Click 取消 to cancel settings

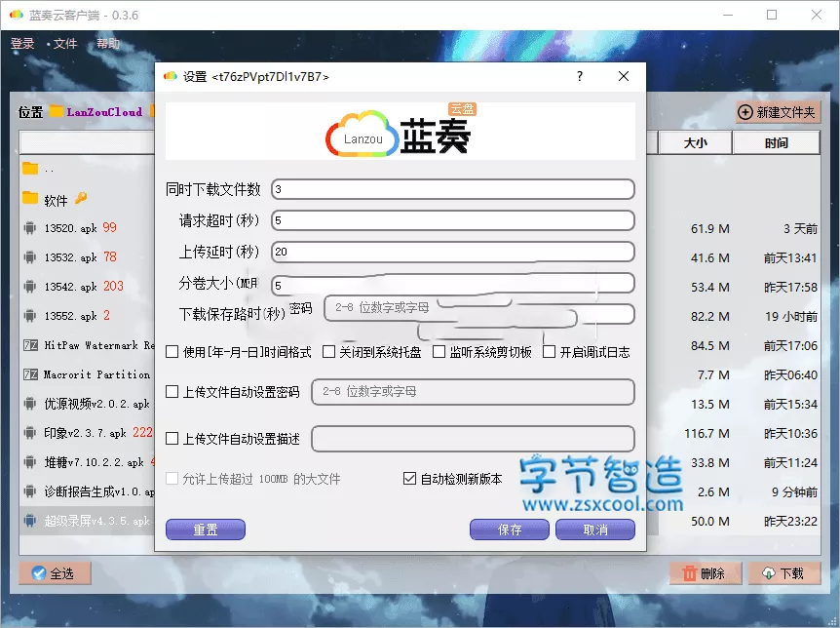[x=595, y=530]
